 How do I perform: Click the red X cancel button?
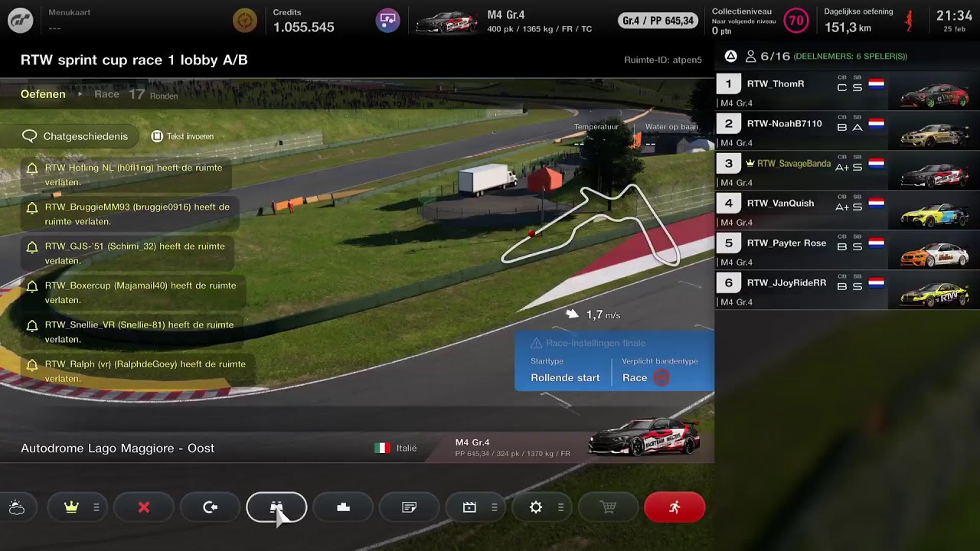tap(144, 507)
